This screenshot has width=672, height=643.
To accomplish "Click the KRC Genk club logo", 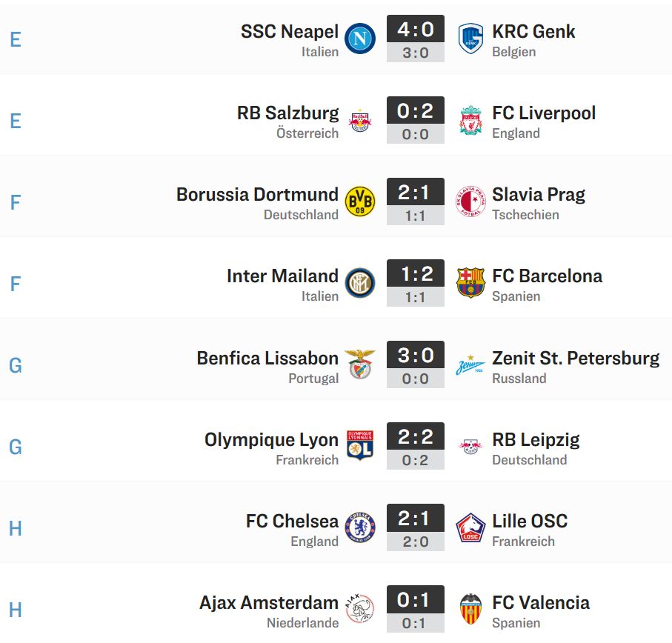I will click(x=470, y=39).
